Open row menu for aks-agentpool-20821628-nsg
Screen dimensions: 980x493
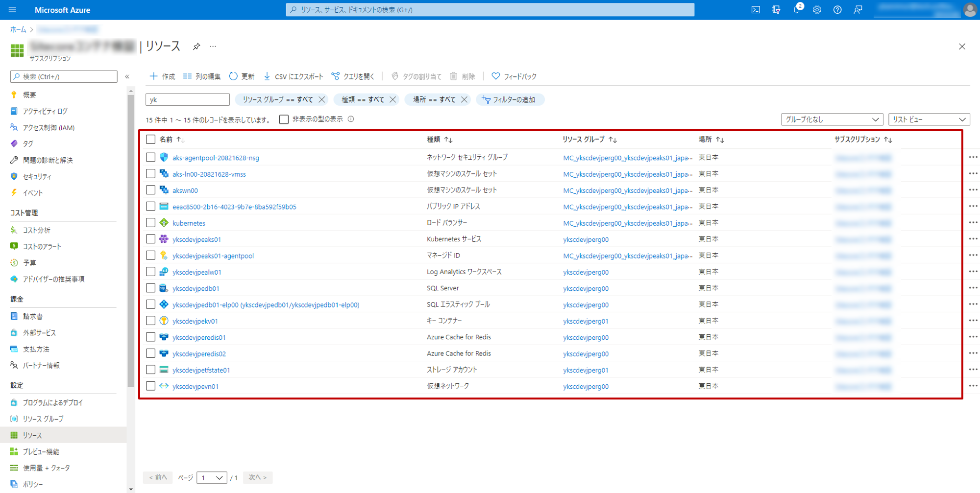973,158
